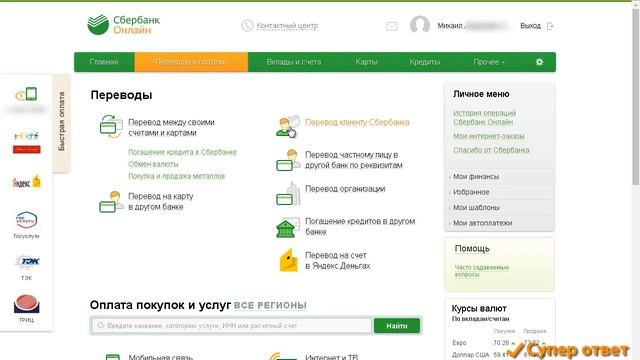Open История операций Сбербанк Онлайн link
Viewport: 640px width, 360px height.
click(x=484, y=118)
